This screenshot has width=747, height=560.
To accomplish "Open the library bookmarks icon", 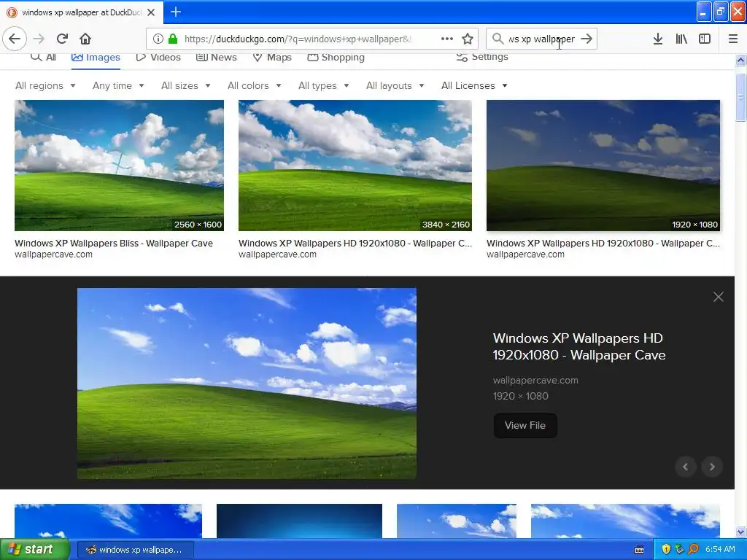I will tap(681, 39).
